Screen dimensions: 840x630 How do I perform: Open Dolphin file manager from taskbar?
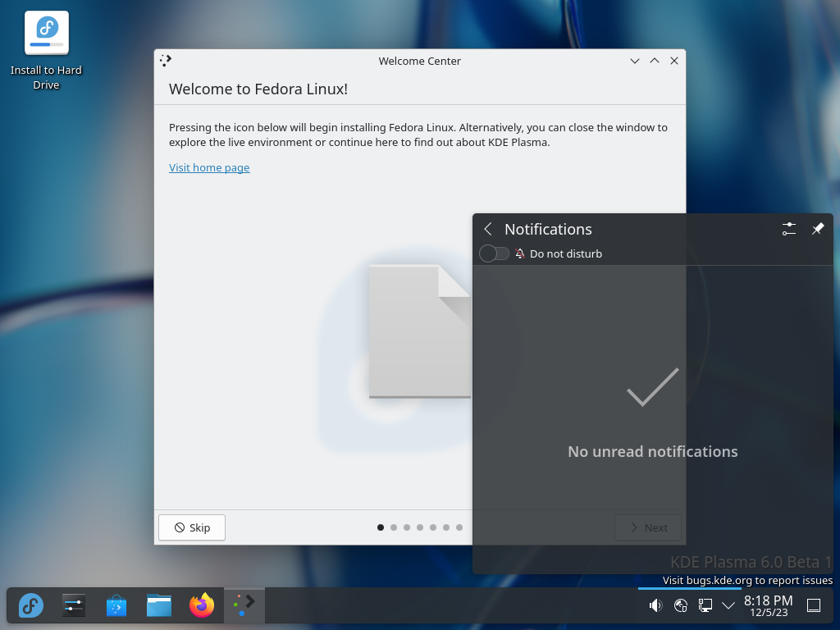point(159,605)
